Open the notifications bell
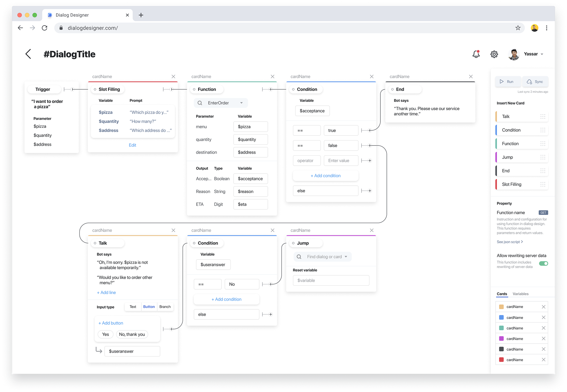567x392 pixels. (476, 54)
